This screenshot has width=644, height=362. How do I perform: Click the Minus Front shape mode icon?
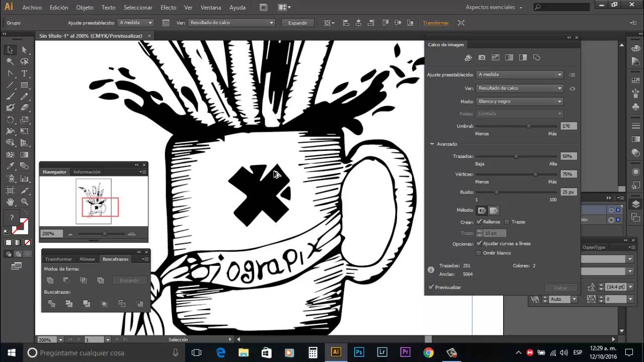(x=66, y=280)
